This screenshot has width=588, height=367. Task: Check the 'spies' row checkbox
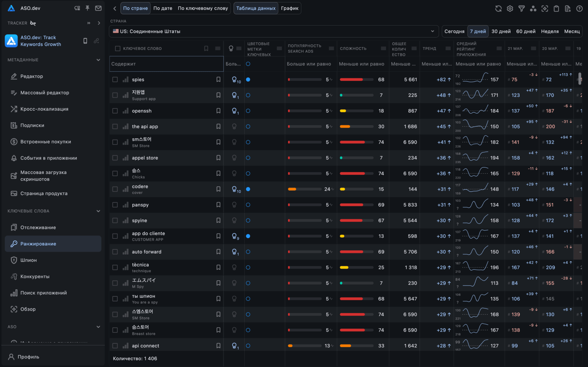coord(115,80)
